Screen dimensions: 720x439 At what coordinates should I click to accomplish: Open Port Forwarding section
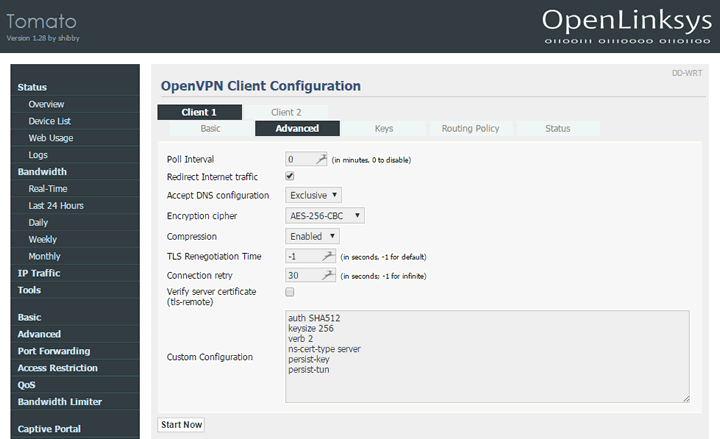(x=54, y=351)
